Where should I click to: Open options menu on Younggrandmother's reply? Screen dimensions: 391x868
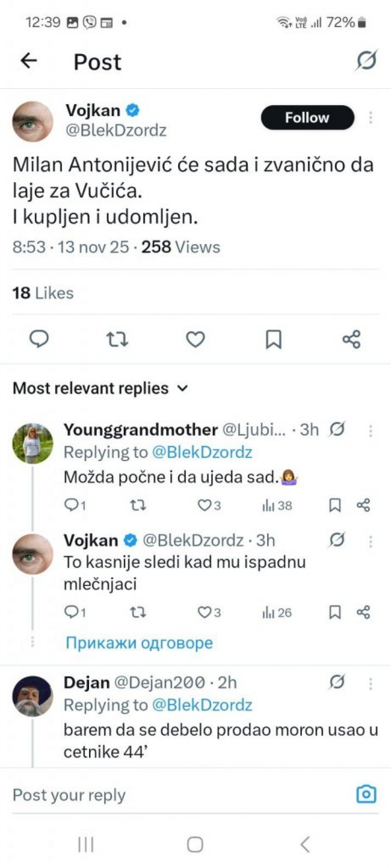click(x=371, y=430)
